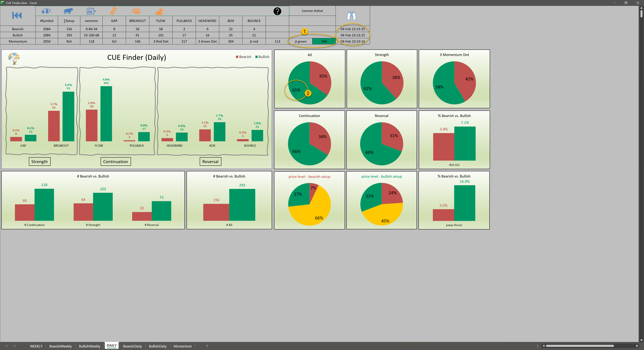
Task: Select the jt green cell
Action: point(301,41)
